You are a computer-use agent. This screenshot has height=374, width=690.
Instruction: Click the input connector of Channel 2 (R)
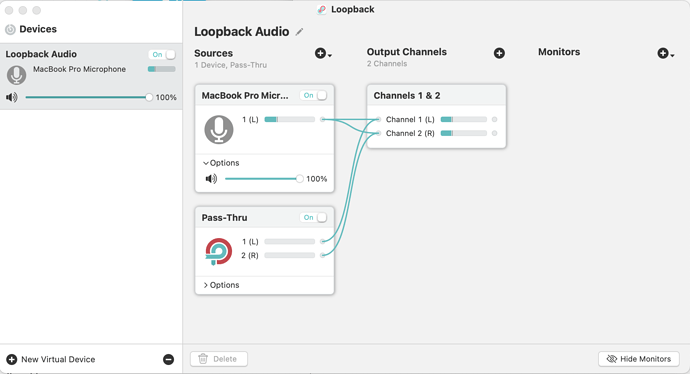(x=378, y=133)
